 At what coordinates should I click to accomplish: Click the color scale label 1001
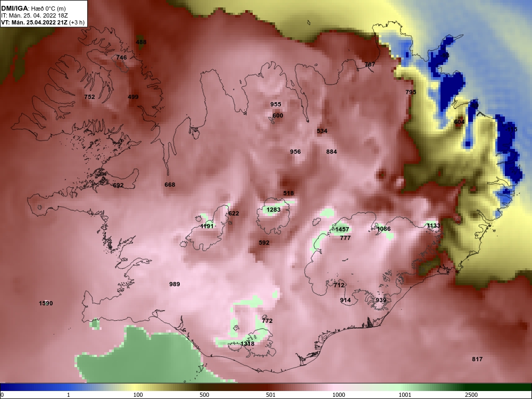coord(405,395)
